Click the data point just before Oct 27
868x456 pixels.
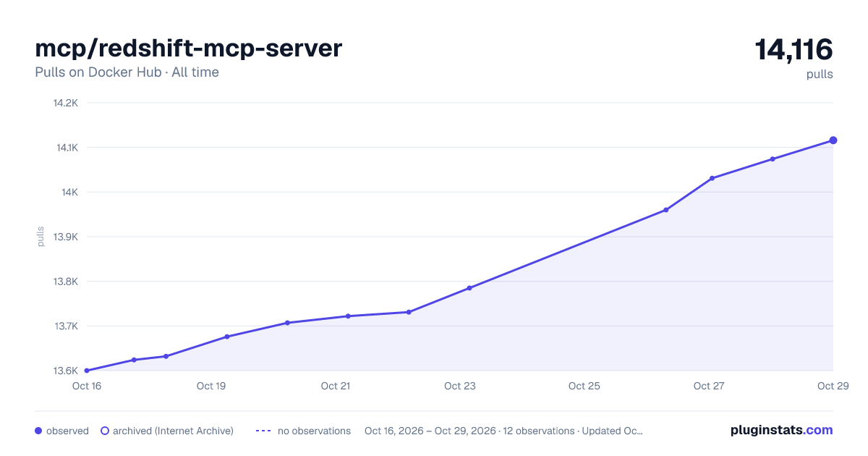coord(665,210)
